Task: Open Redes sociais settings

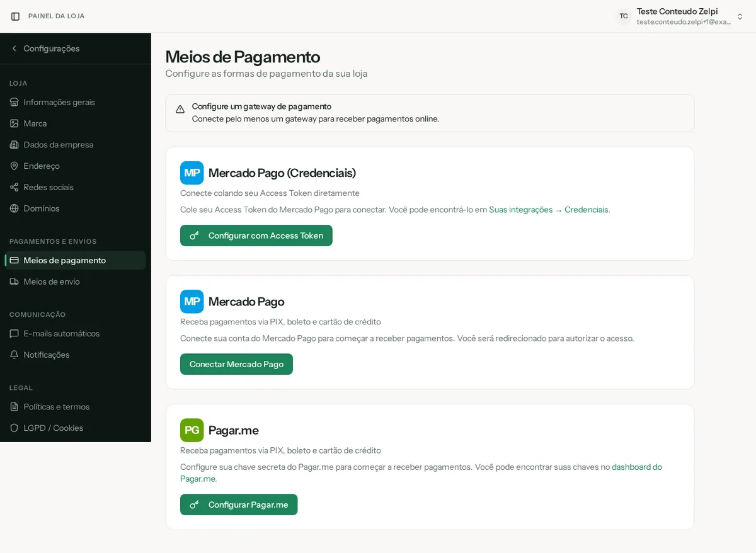Action: (76, 187)
